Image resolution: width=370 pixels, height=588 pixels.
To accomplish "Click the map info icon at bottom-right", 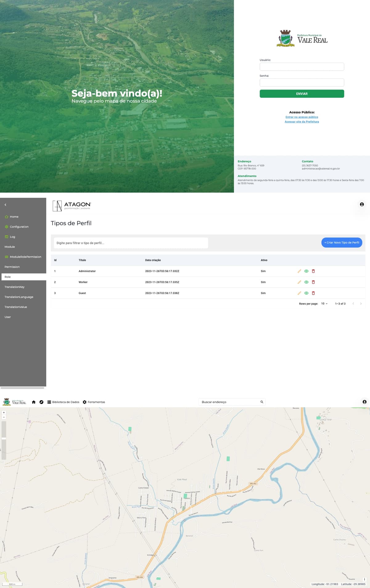I will [364, 579].
